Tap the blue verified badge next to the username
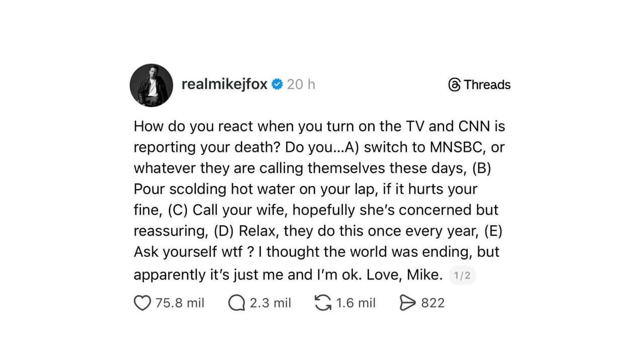This screenshot has height=362, width=644. (x=276, y=84)
